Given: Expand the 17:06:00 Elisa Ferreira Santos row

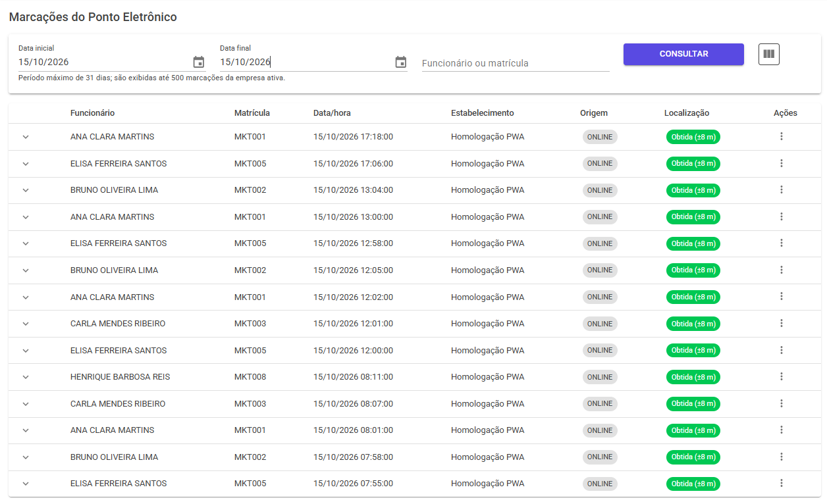Looking at the screenshot, I should [x=26, y=164].
